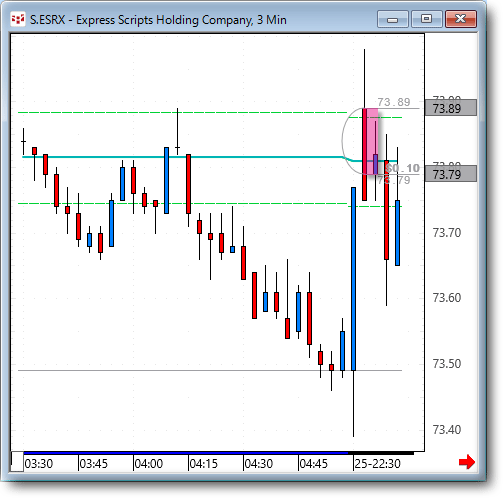Click the red arrow at bottom right
Screen dimensions: 504x499
pos(467,462)
